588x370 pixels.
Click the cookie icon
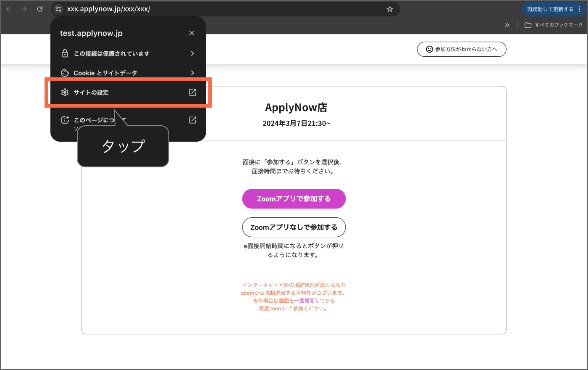65,73
